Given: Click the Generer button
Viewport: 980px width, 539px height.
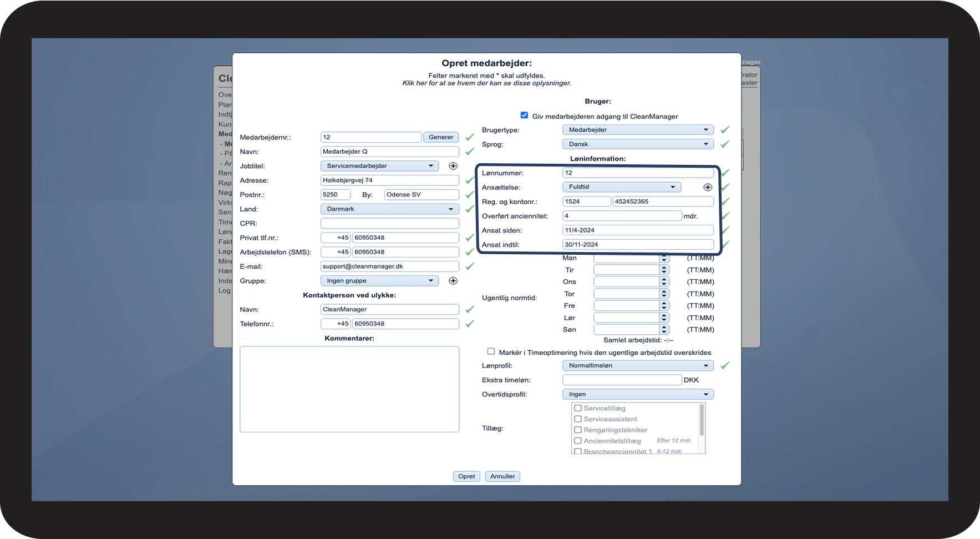Looking at the screenshot, I should click(441, 137).
